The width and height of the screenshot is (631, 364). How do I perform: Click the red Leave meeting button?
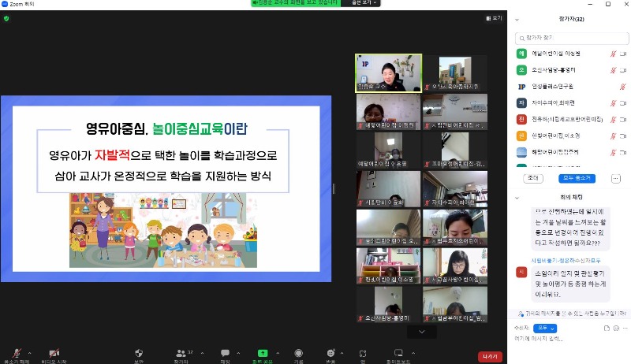[x=490, y=356]
